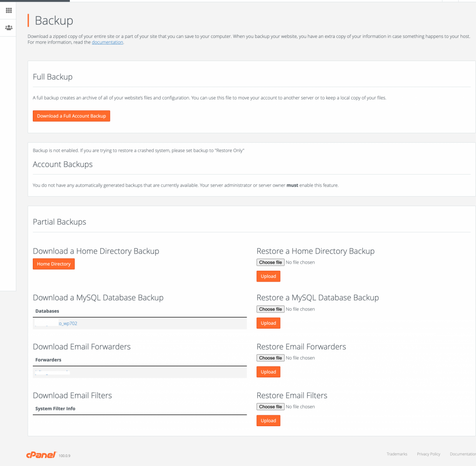Upload the MySQL database backup

[x=268, y=323]
